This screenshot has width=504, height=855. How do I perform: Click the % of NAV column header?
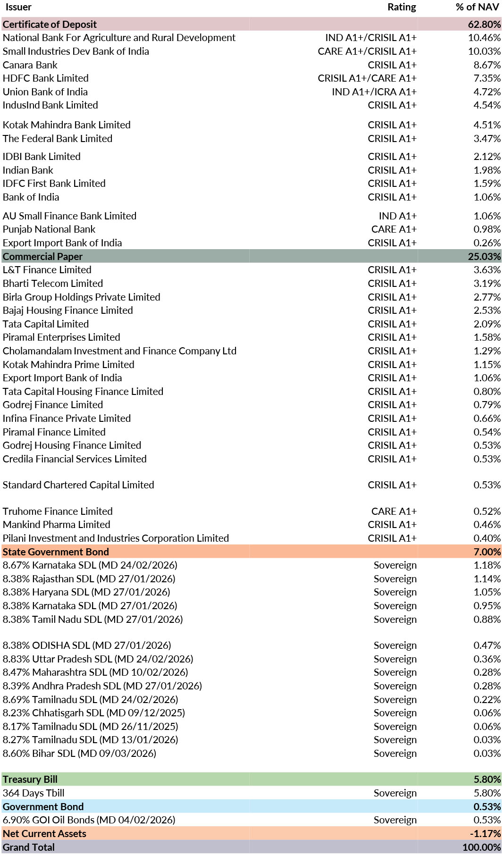tap(477, 7)
